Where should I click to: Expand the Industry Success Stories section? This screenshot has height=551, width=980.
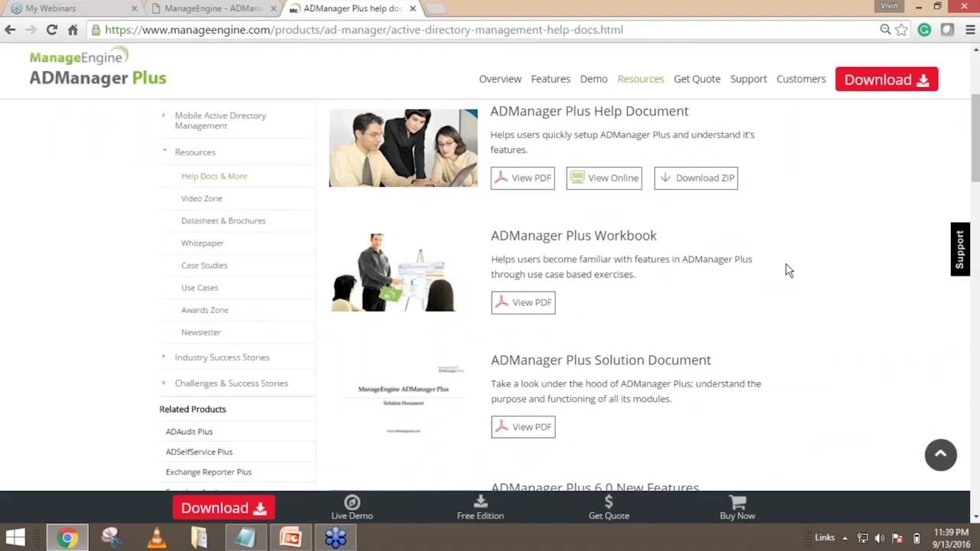coord(222,357)
